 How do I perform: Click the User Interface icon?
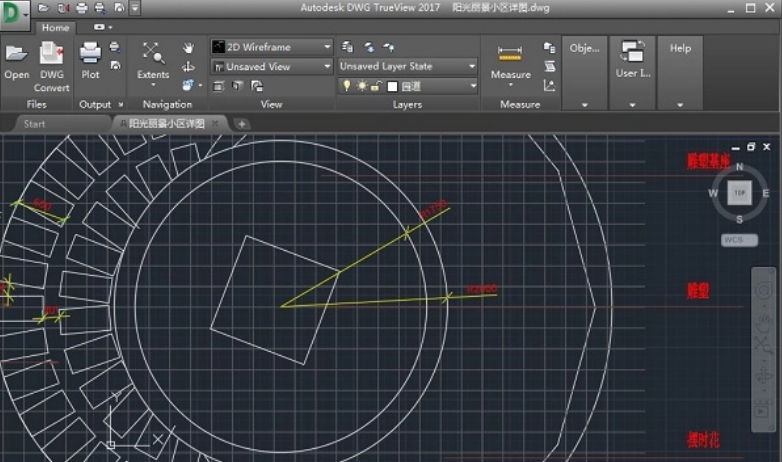(632, 51)
